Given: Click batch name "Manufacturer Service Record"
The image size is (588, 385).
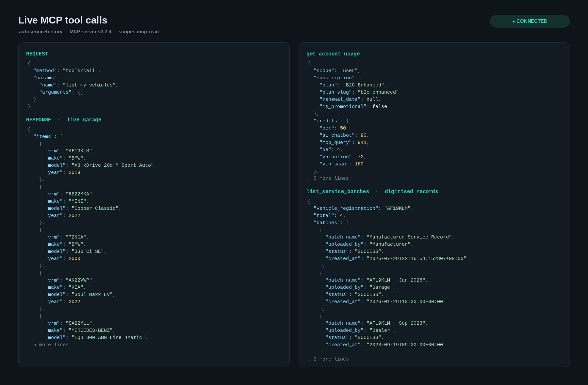Looking at the screenshot, I should pyautogui.click(x=409, y=237).
